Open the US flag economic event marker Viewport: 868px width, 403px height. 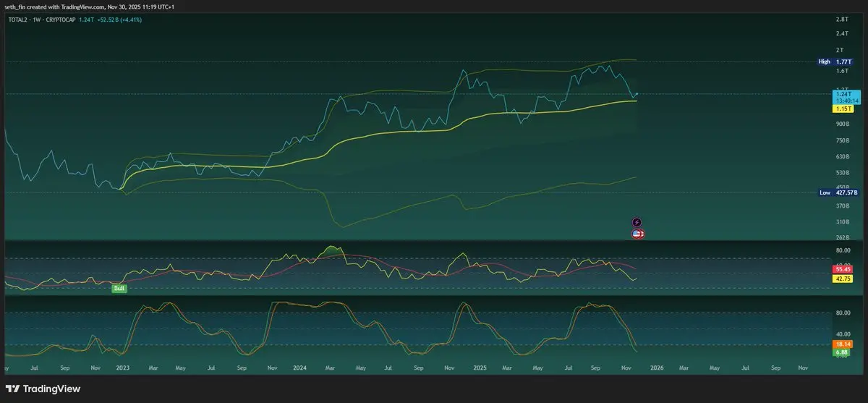[x=637, y=234]
